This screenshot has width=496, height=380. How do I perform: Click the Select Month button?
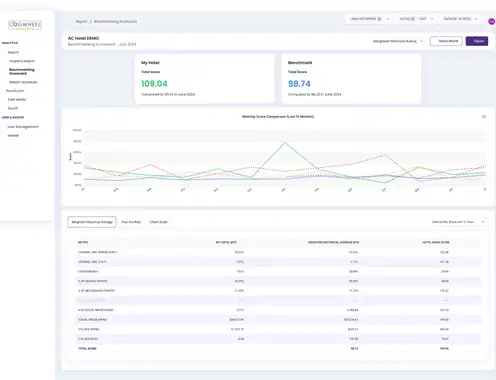[x=446, y=41]
